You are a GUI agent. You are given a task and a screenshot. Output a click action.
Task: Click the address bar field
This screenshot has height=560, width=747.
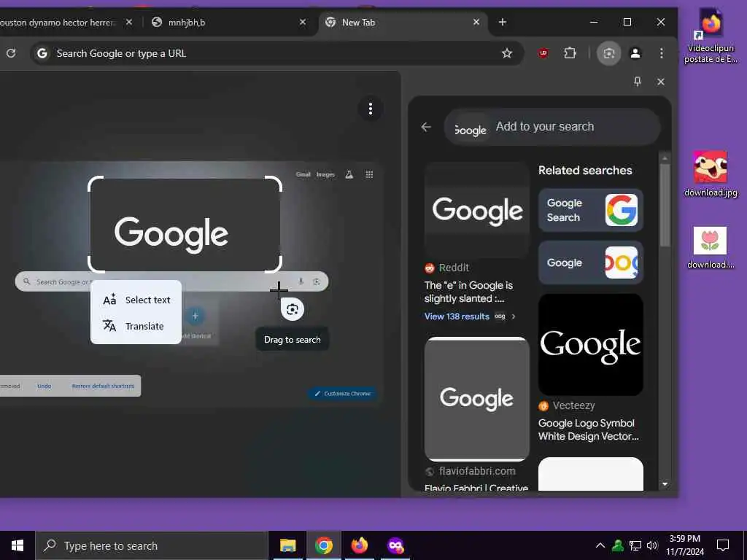click(276, 53)
